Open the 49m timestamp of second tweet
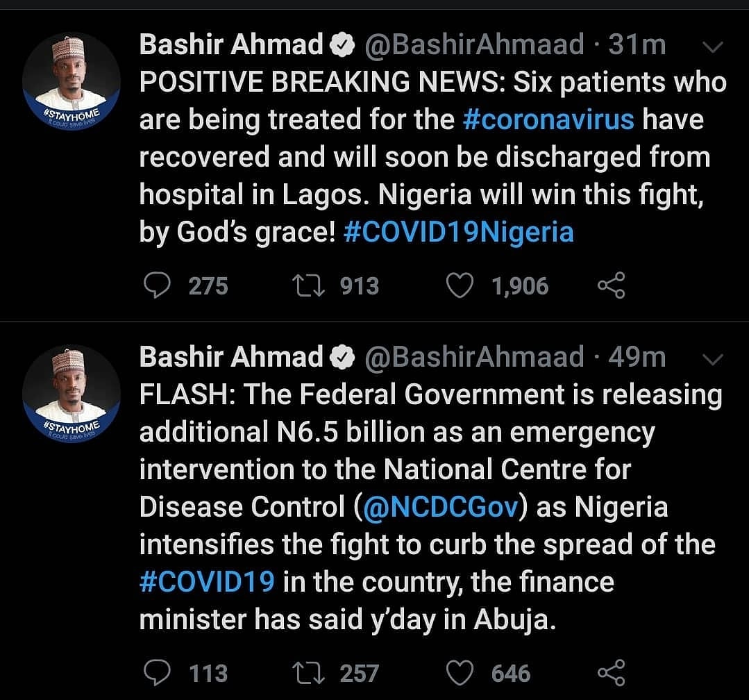Screen dimensions: 749x700 pyautogui.click(x=637, y=357)
